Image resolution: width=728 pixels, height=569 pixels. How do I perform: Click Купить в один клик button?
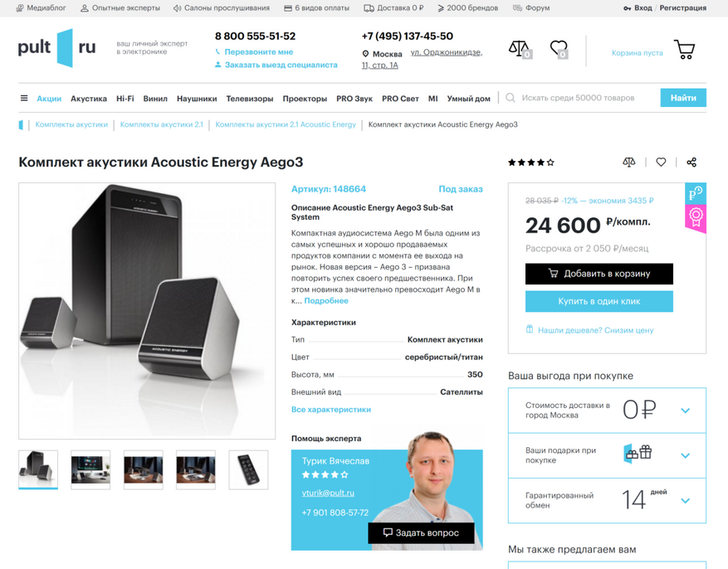click(x=599, y=301)
